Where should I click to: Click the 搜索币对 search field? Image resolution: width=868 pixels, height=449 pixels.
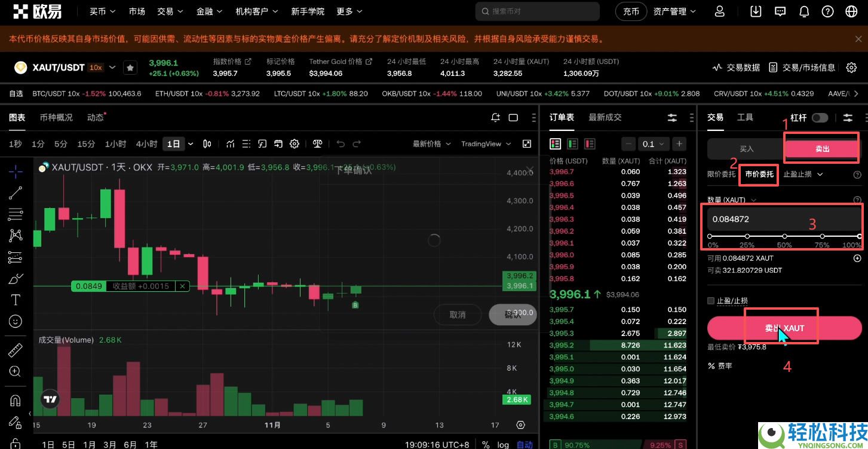[x=536, y=11]
